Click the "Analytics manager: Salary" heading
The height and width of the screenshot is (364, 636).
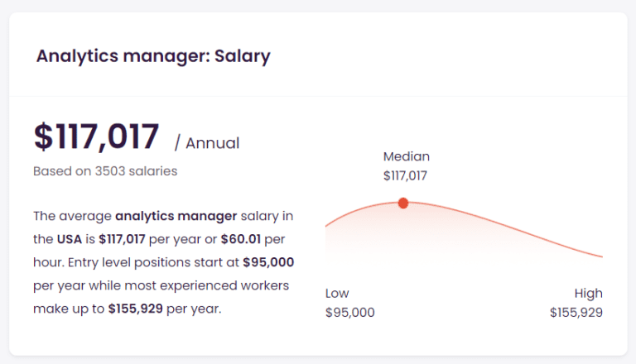click(153, 57)
